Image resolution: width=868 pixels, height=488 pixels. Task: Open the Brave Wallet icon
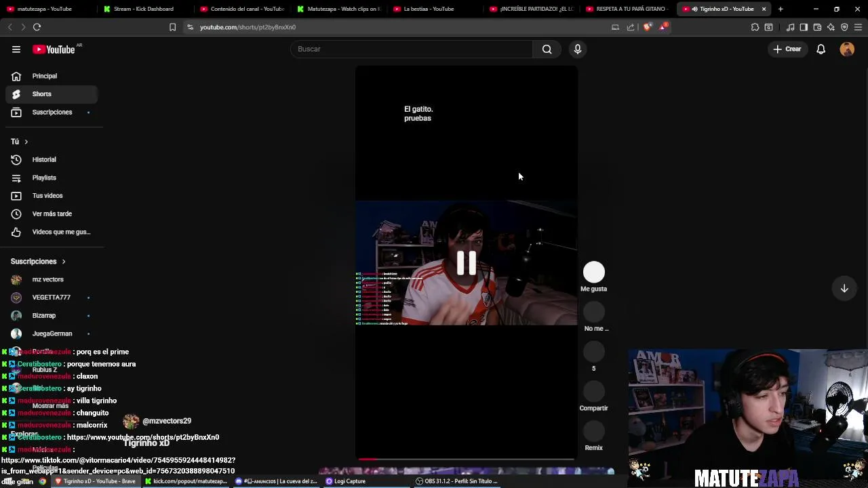click(x=817, y=27)
